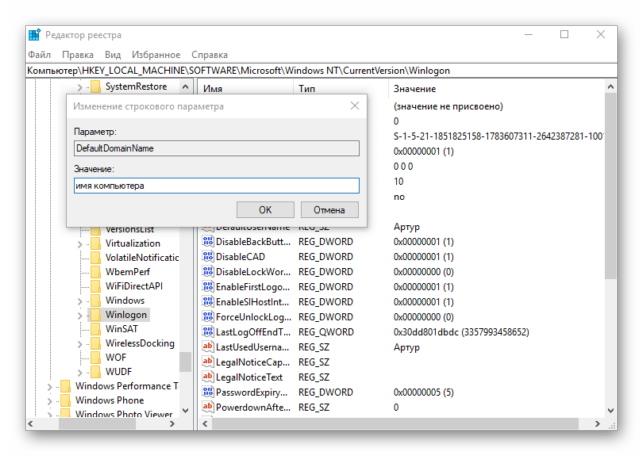Open the Справка menu
This screenshot has height=456, width=643.
pyautogui.click(x=209, y=55)
